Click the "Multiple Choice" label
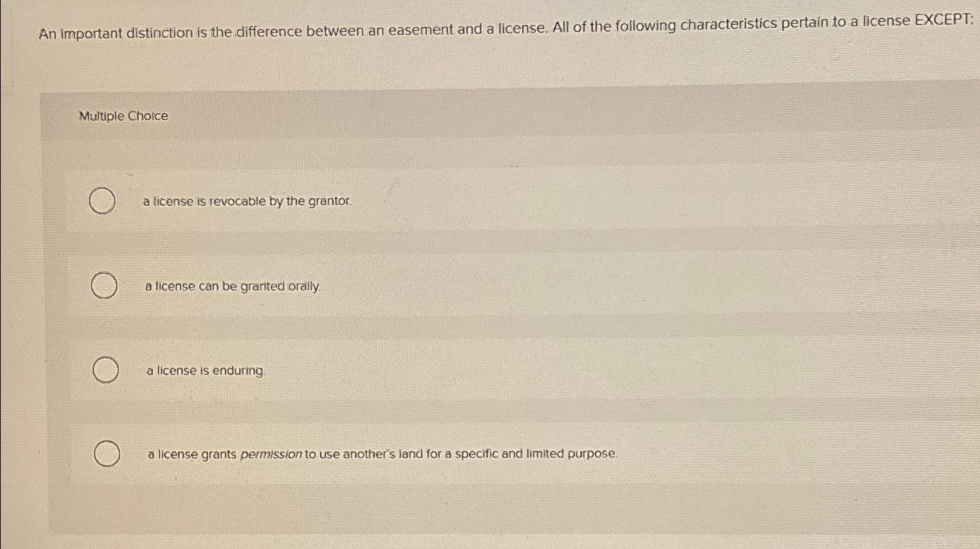980x549 pixels. coord(122,116)
